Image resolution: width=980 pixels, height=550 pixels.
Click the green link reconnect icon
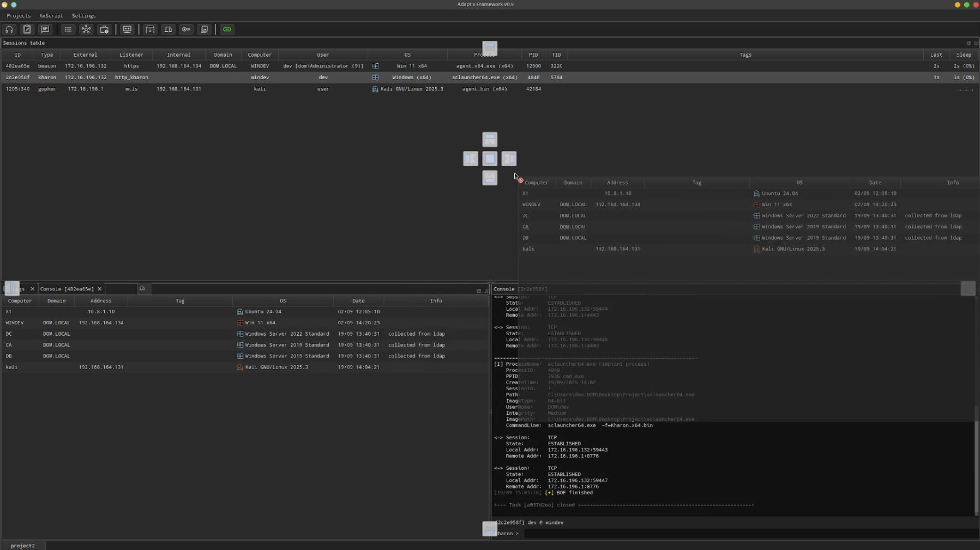pyautogui.click(x=227, y=29)
